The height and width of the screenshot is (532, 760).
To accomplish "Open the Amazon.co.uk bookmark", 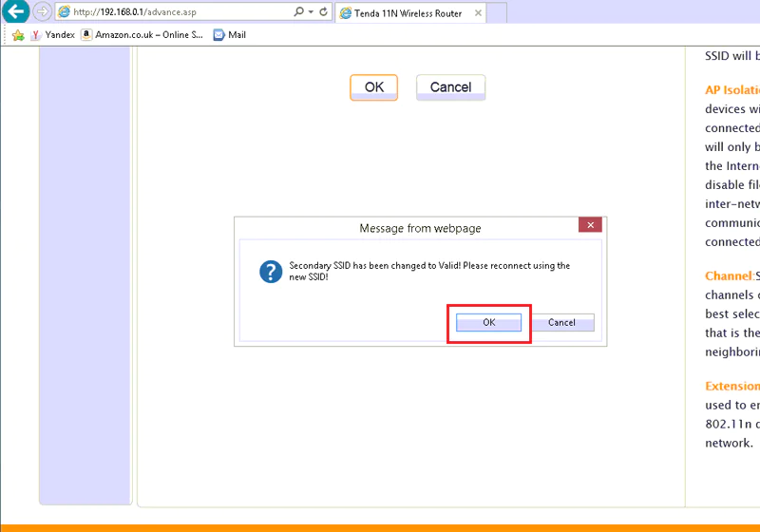I will coord(142,35).
